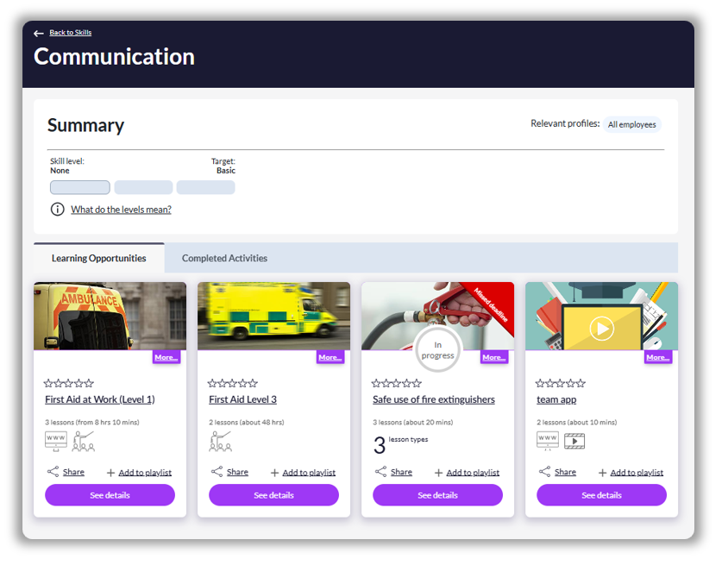Image resolution: width=728 pixels, height=565 pixels.
Task: Click the classroom icon on First Aid Level 3 card
Action: 220,441
